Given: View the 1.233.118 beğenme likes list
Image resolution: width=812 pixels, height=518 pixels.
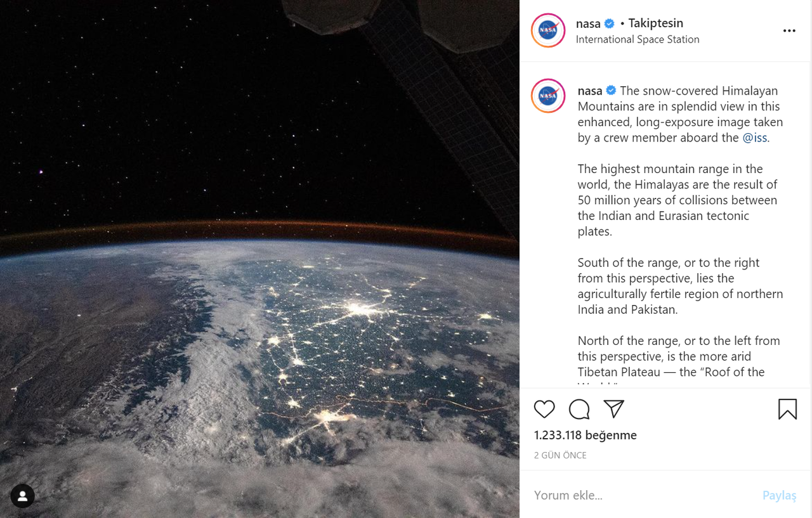Looking at the screenshot, I should pos(585,435).
